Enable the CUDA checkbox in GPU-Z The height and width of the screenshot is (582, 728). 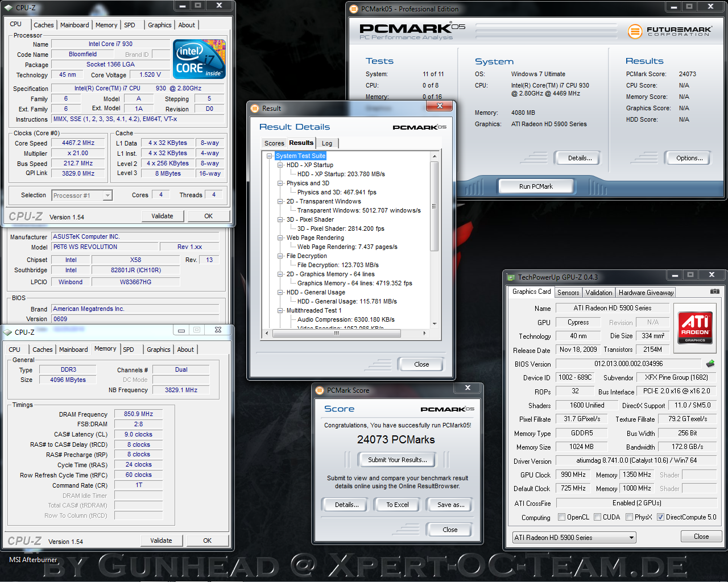tap(597, 517)
